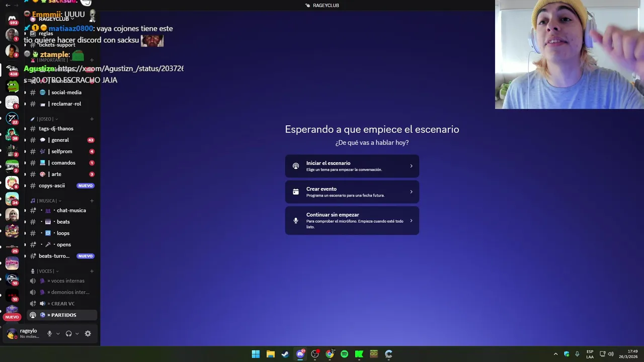Screen dimensions: 644x362
Task: Open the Elixir Club server icon
Action: pyautogui.click(x=12, y=263)
